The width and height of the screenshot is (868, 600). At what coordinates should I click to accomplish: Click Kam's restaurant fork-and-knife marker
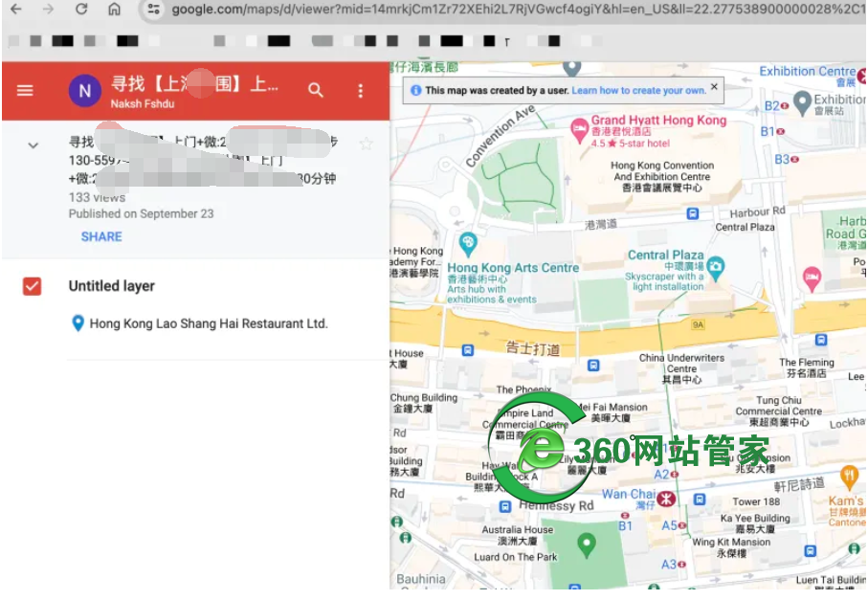click(x=849, y=478)
